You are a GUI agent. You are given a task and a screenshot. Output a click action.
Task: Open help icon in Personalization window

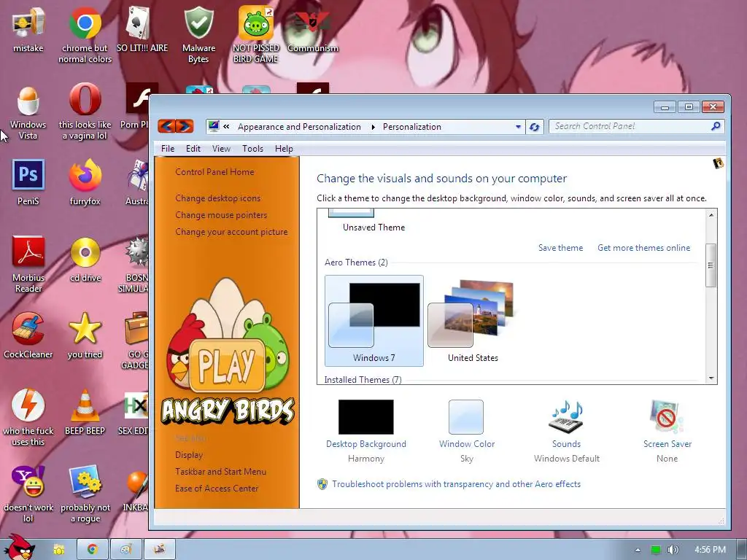718,163
